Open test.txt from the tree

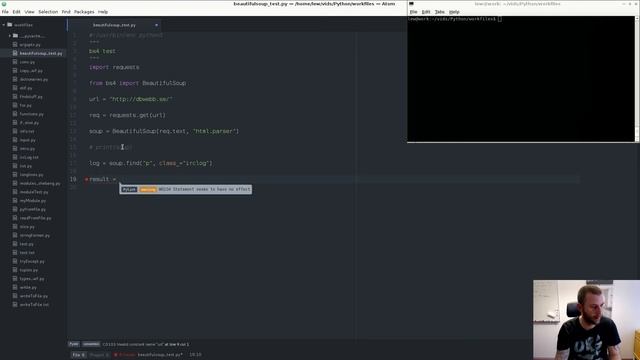click(x=27, y=253)
